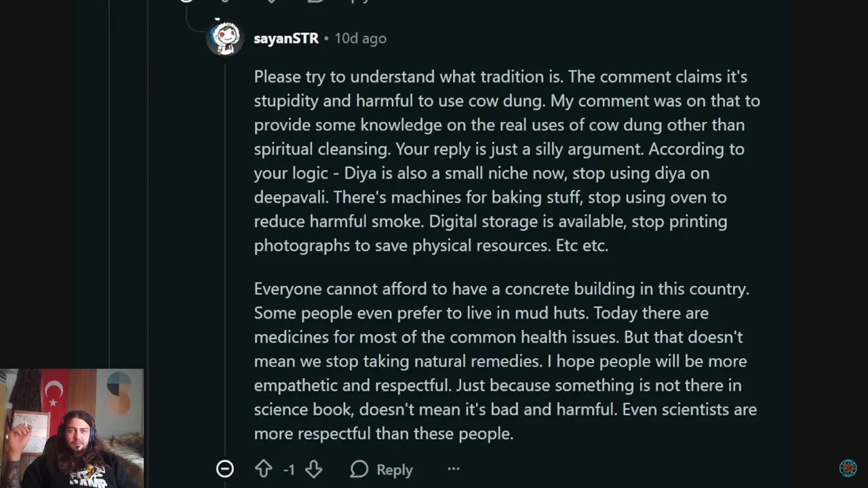Click the curved connector line beside avatar

[x=197, y=27]
